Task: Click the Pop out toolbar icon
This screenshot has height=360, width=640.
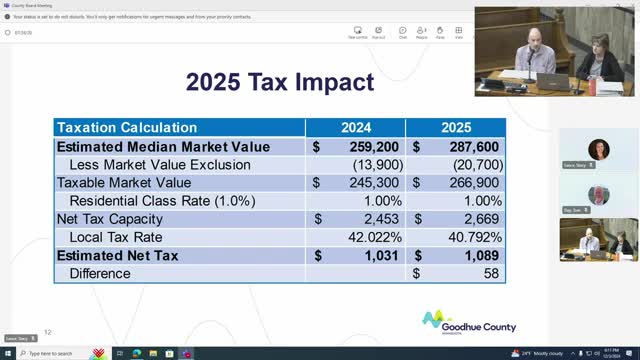Action: [378, 32]
